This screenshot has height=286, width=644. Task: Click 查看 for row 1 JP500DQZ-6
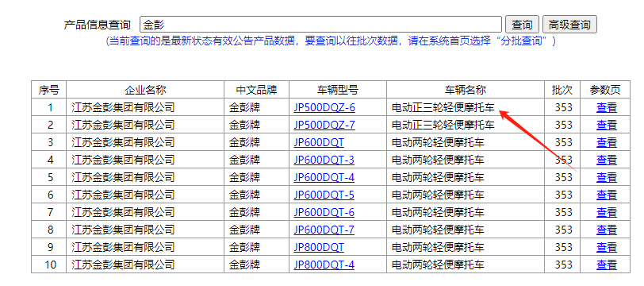(x=607, y=108)
